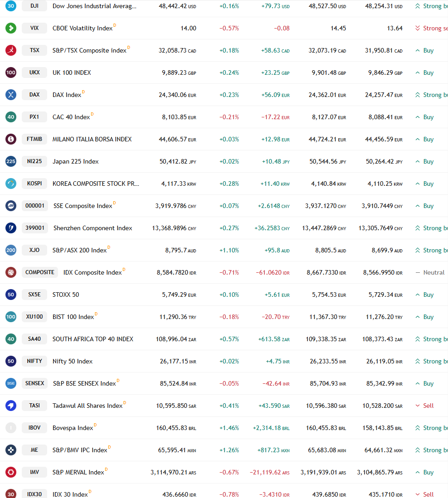Open the SX5E ticker symbol

click(34, 295)
